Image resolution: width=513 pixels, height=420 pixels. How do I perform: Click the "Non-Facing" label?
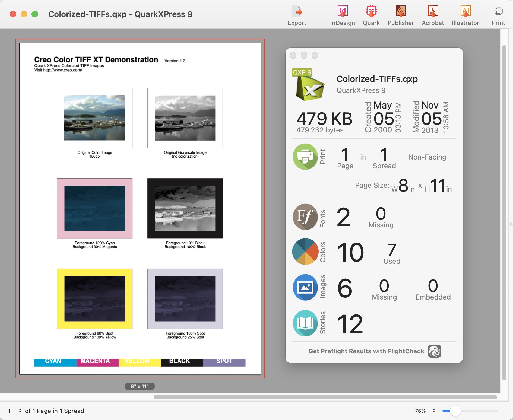(x=427, y=157)
